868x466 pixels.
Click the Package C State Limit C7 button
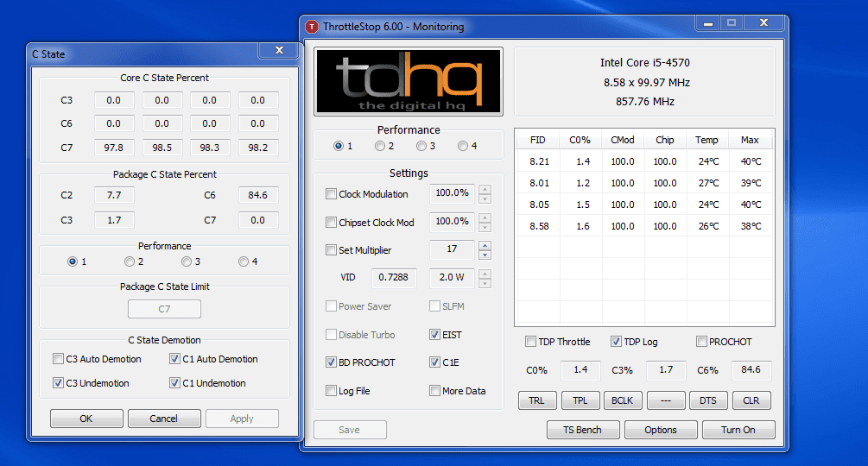pos(164,309)
